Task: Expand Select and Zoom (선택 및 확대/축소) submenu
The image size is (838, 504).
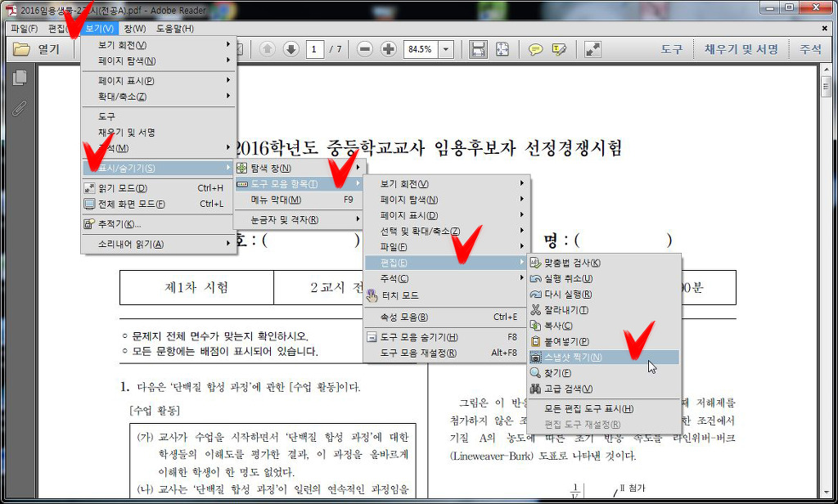Action: point(446,231)
